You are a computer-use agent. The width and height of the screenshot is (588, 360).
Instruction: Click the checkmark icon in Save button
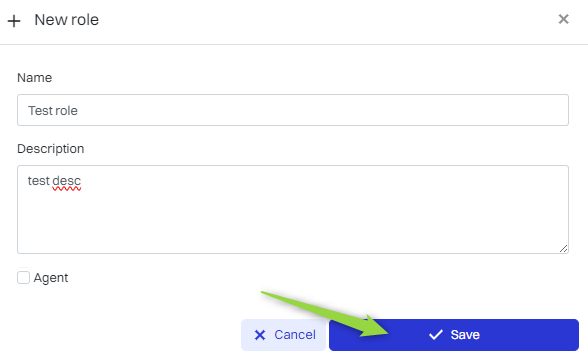436,334
